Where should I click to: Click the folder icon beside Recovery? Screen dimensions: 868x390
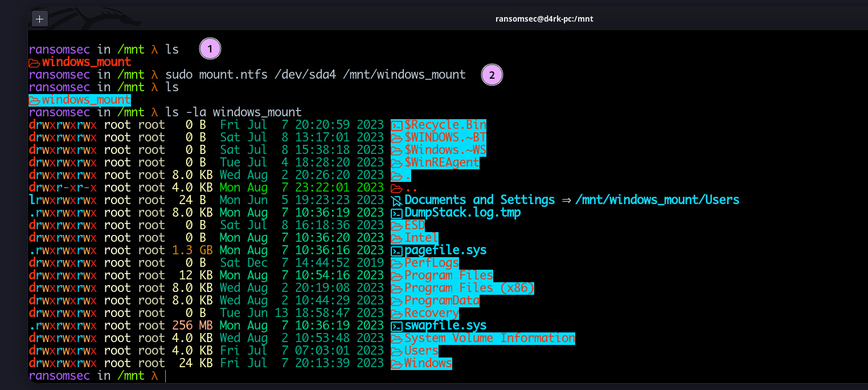coord(396,312)
